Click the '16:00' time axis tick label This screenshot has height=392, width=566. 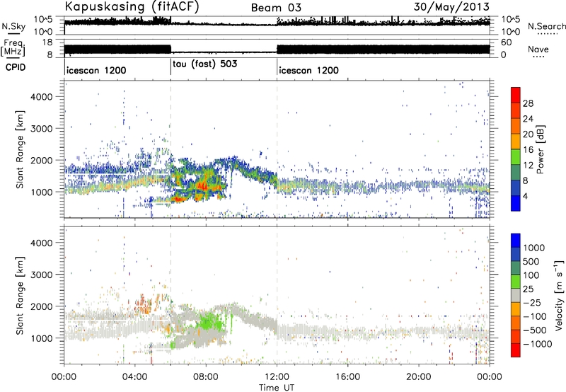[x=347, y=377]
